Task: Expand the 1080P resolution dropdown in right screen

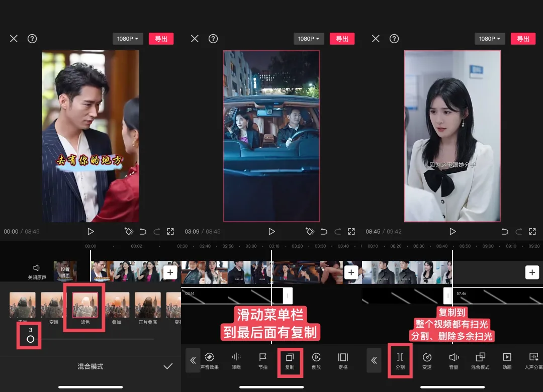Action: [x=490, y=39]
